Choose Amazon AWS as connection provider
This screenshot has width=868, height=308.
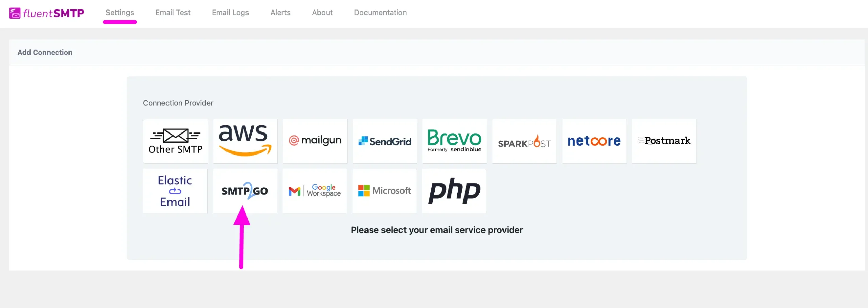click(245, 141)
